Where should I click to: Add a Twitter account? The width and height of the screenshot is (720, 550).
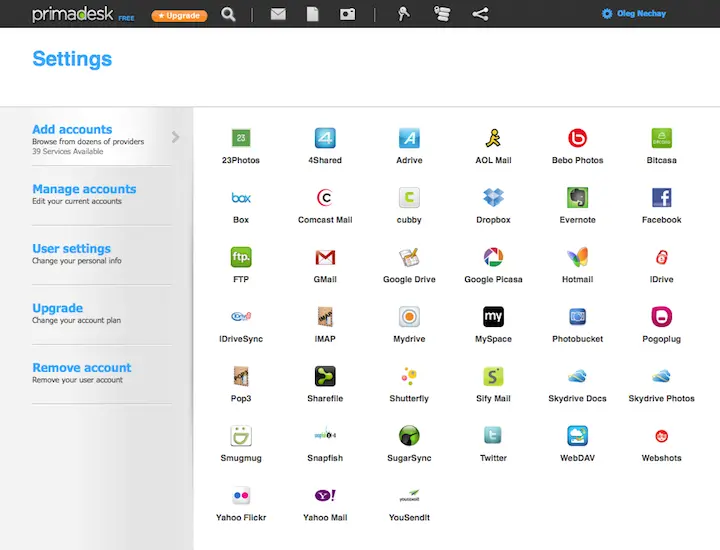click(x=493, y=435)
